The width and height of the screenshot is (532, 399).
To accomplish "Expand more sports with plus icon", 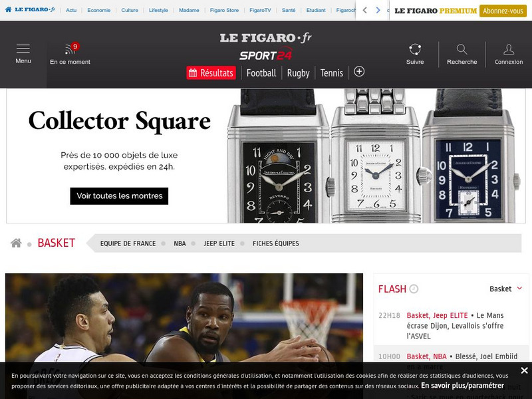I will (359, 72).
